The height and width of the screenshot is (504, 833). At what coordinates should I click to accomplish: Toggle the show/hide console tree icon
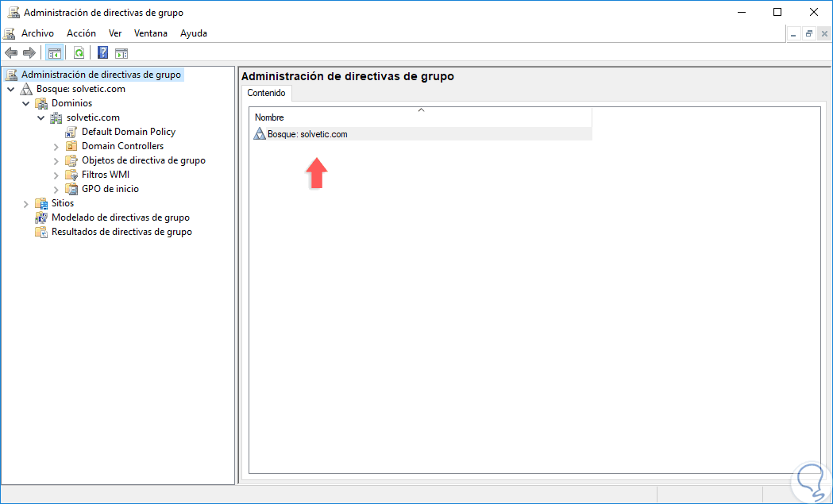pos(54,53)
